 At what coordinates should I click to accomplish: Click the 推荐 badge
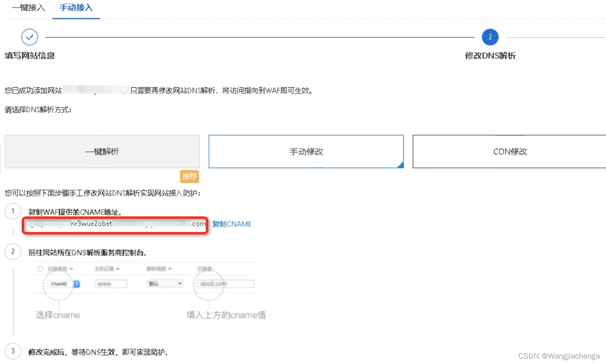189,177
